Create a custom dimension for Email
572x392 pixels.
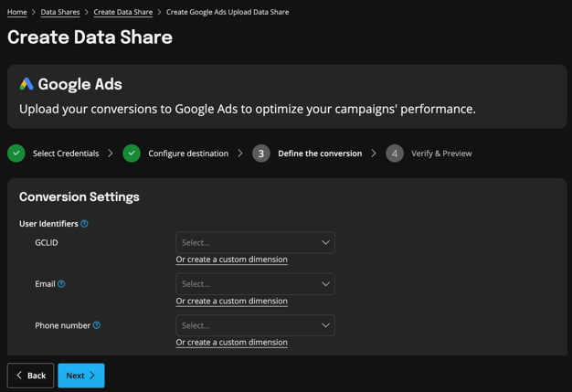(x=231, y=301)
